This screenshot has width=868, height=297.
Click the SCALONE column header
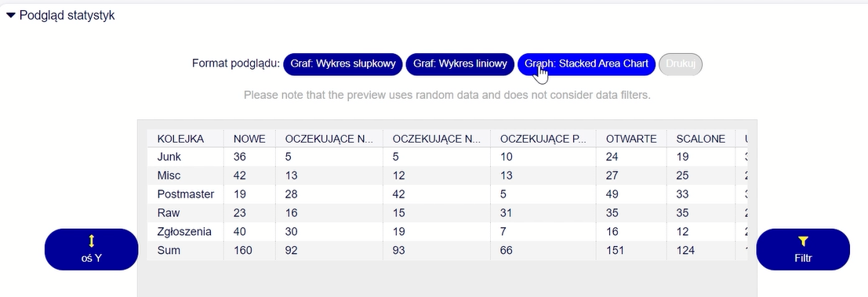tap(700, 139)
